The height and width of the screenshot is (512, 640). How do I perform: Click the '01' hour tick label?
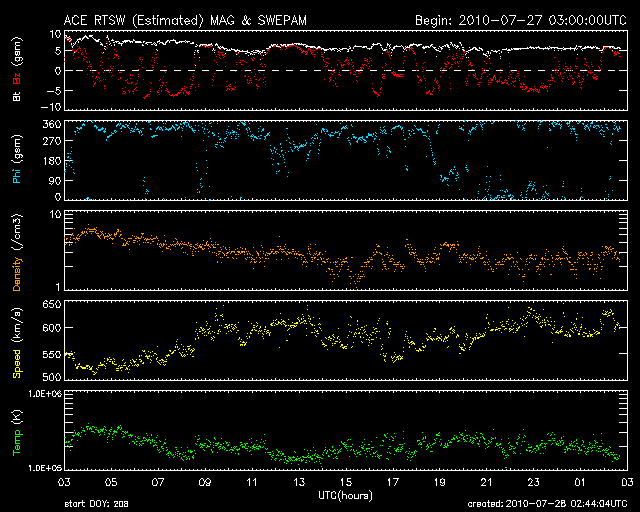pyautogui.click(x=580, y=483)
